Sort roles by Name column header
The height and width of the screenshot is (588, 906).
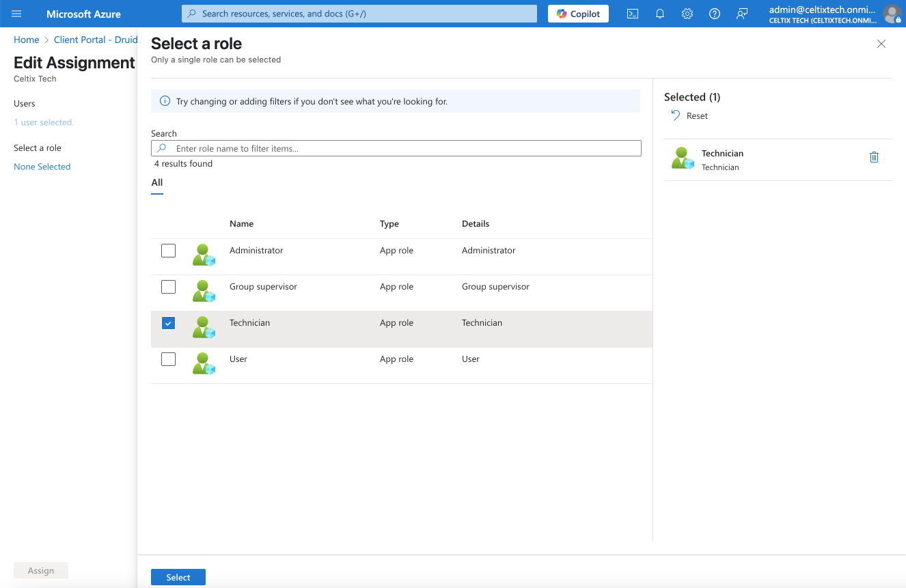click(241, 223)
